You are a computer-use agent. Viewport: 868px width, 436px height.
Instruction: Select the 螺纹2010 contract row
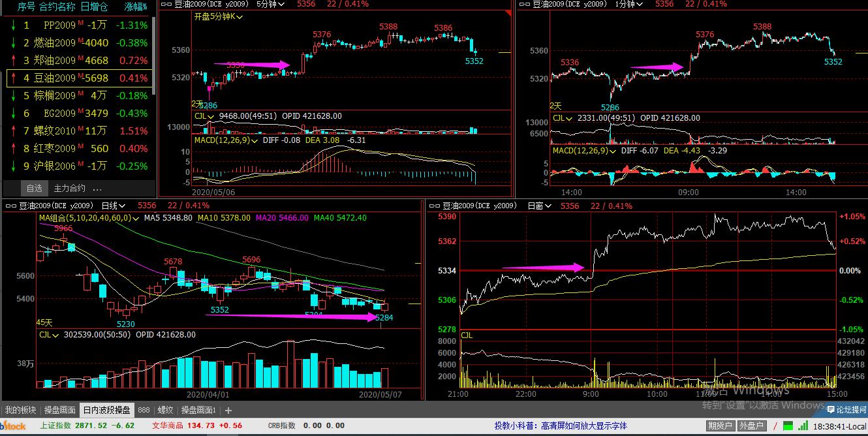point(78,131)
